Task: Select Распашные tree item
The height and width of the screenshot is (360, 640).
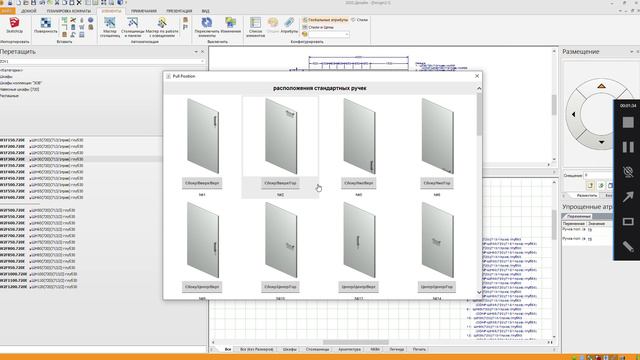Action: coord(9,96)
